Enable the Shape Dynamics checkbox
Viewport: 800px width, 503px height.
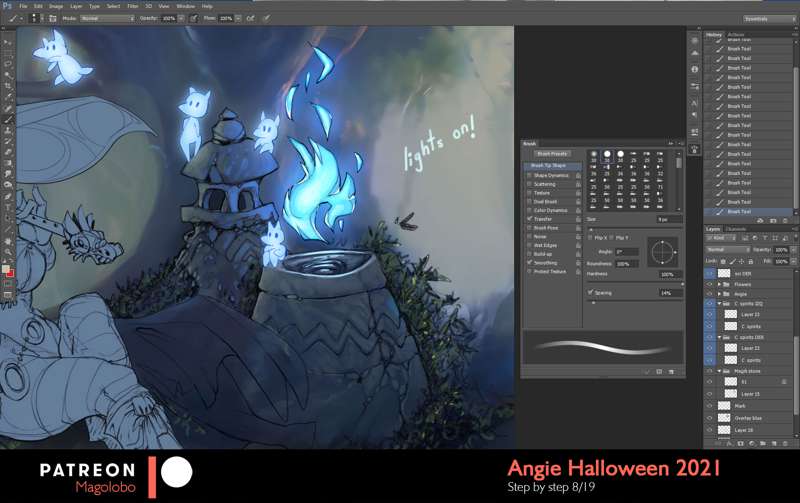pyautogui.click(x=529, y=175)
